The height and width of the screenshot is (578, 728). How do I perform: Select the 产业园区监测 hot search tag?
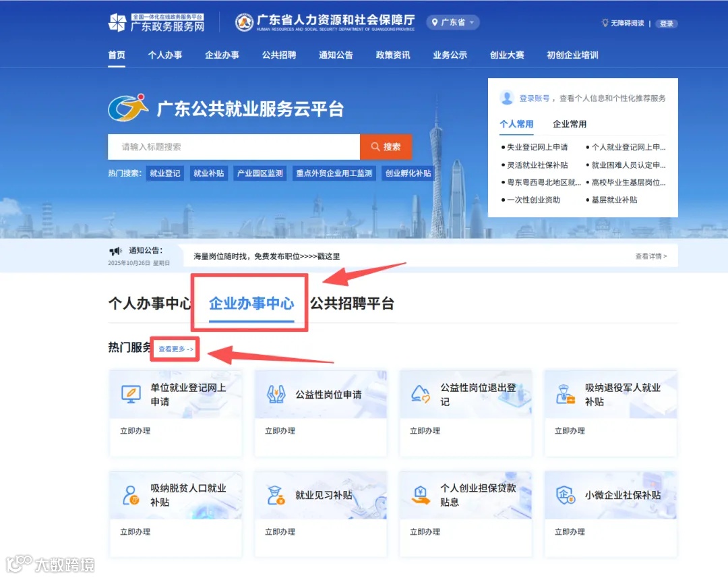pos(260,173)
